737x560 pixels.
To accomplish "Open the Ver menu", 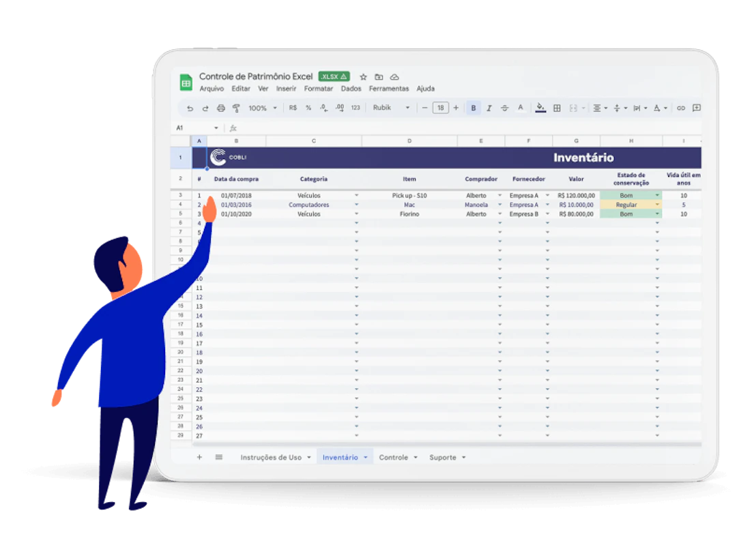I will [263, 89].
